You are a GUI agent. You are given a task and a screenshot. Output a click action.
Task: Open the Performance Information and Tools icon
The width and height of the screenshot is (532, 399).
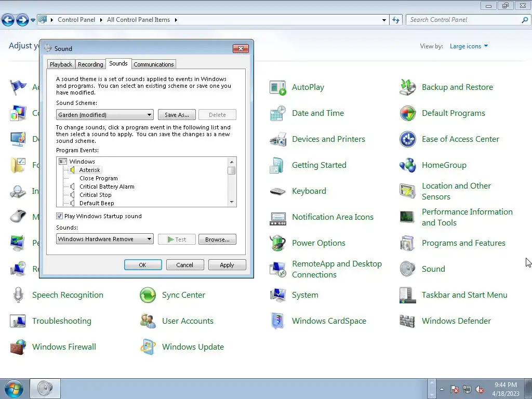pos(408,217)
